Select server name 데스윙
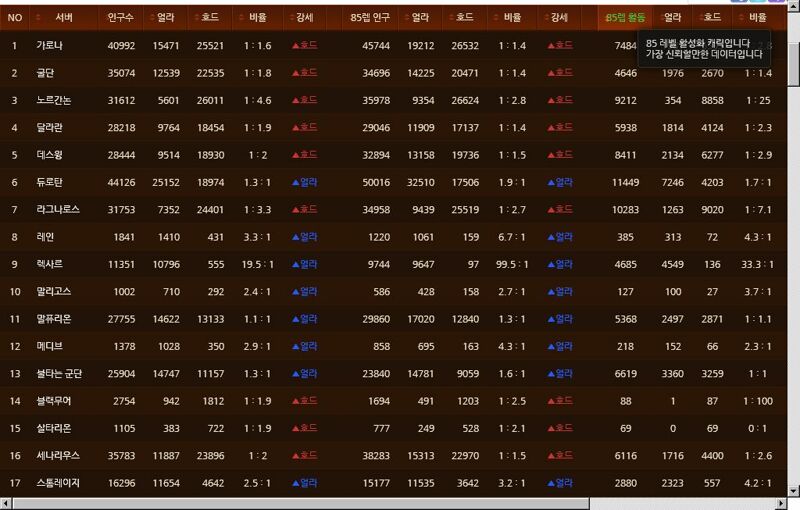This screenshot has width=800, height=510. pos(49,155)
